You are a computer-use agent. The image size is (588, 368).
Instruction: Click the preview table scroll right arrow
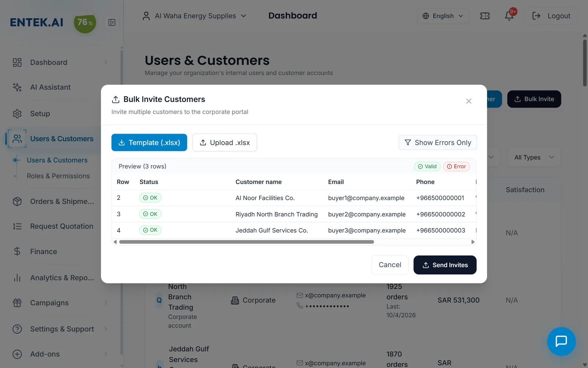click(473, 242)
